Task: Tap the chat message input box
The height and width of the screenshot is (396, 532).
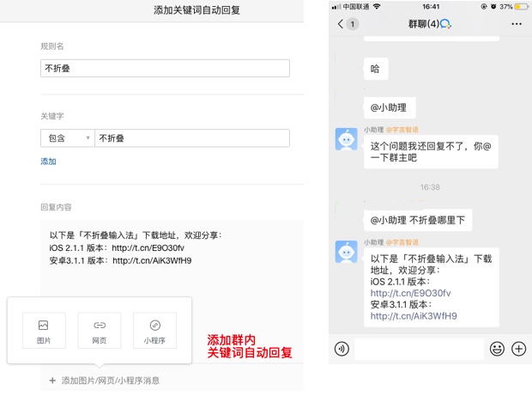Action: point(419,349)
